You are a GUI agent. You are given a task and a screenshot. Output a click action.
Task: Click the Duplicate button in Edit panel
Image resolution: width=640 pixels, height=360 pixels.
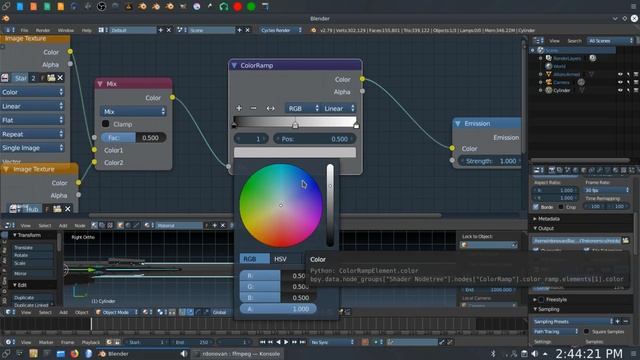coord(33,298)
